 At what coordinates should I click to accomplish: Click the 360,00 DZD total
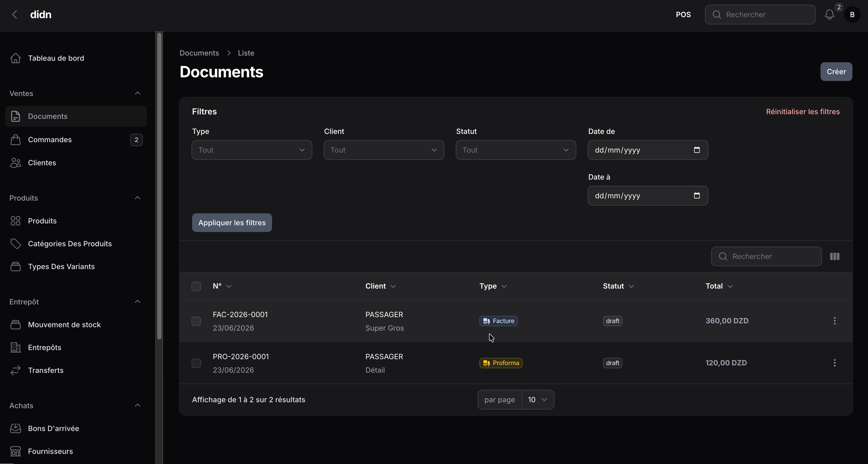coord(727,321)
